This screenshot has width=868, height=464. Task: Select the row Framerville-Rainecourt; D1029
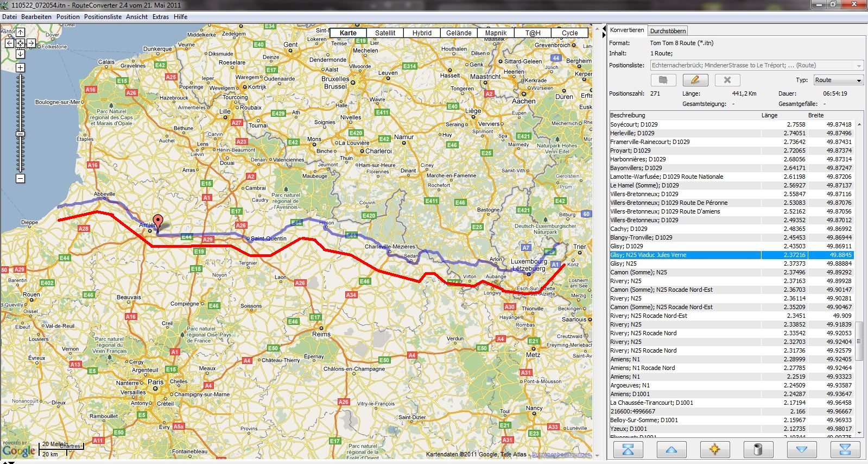click(x=732, y=142)
